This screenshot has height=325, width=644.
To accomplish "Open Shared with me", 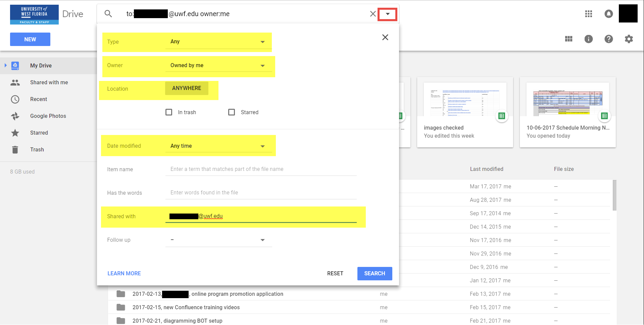I will (x=49, y=82).
